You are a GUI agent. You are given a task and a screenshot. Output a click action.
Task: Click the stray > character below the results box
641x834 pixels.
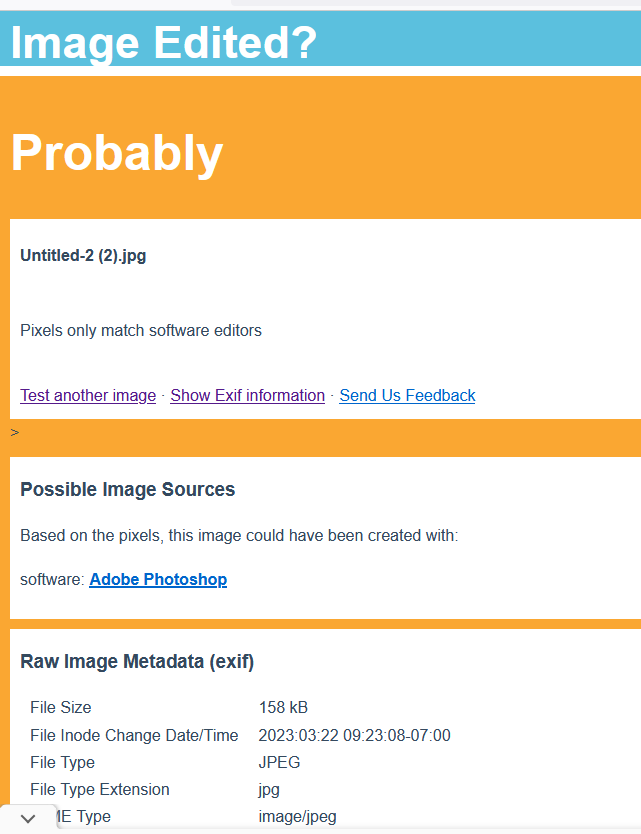pos(15,432)
